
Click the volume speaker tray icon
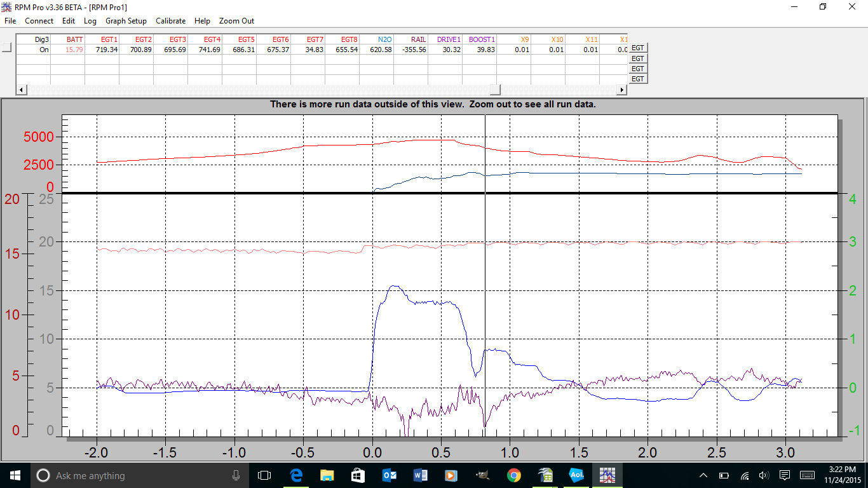pyautogui.click(x=764, y=475)
